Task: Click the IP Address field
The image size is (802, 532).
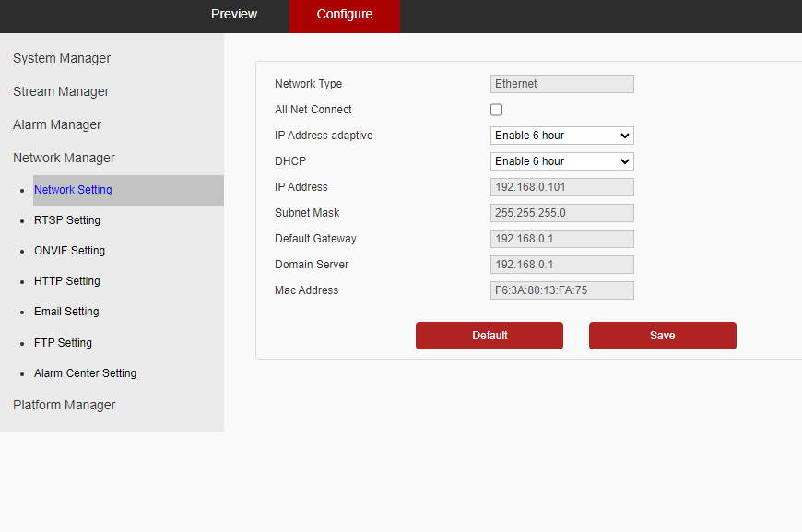Action: tap(562, 187)
